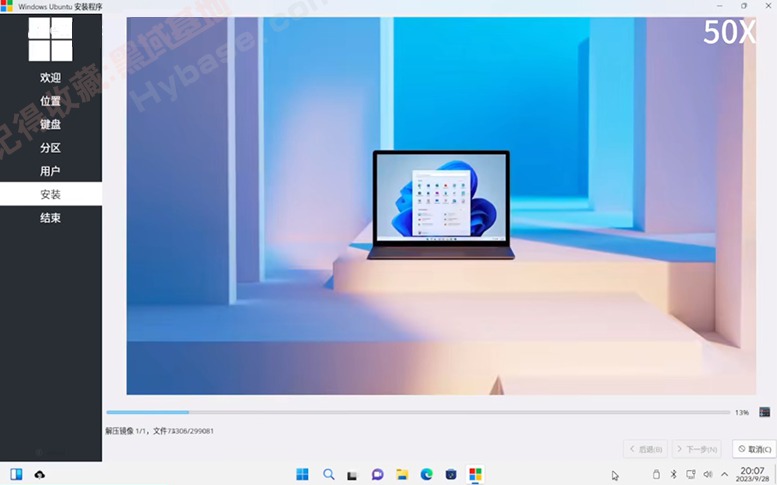Click the white four-pane logo in sidebar

(x=50, y=39)
